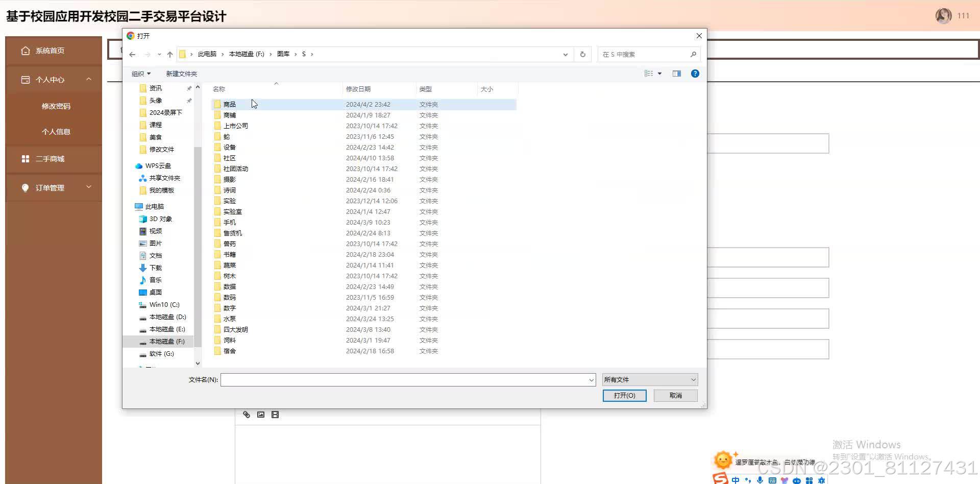
Task: Click 此电脑 in address breadcrumb
Action: pyautogui.click(x=207, y=54)
